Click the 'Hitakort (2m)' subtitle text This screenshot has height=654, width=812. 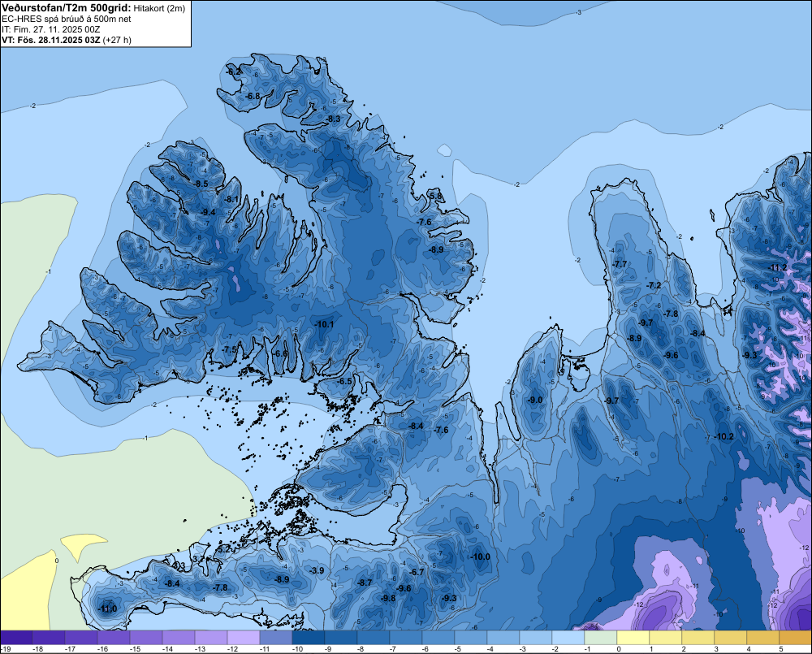(159, 8)
